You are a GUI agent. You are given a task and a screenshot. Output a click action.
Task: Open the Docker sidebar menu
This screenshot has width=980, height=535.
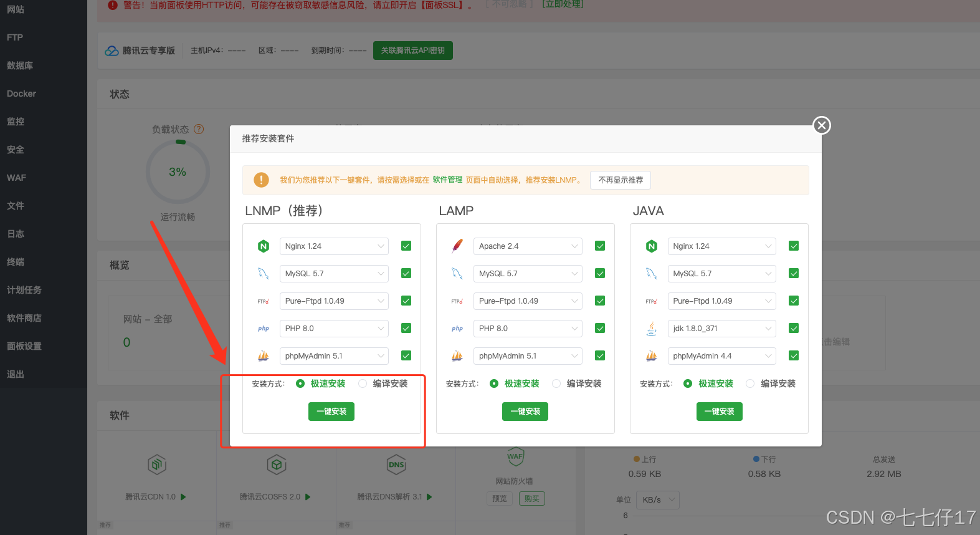click(x=44, y=94)
